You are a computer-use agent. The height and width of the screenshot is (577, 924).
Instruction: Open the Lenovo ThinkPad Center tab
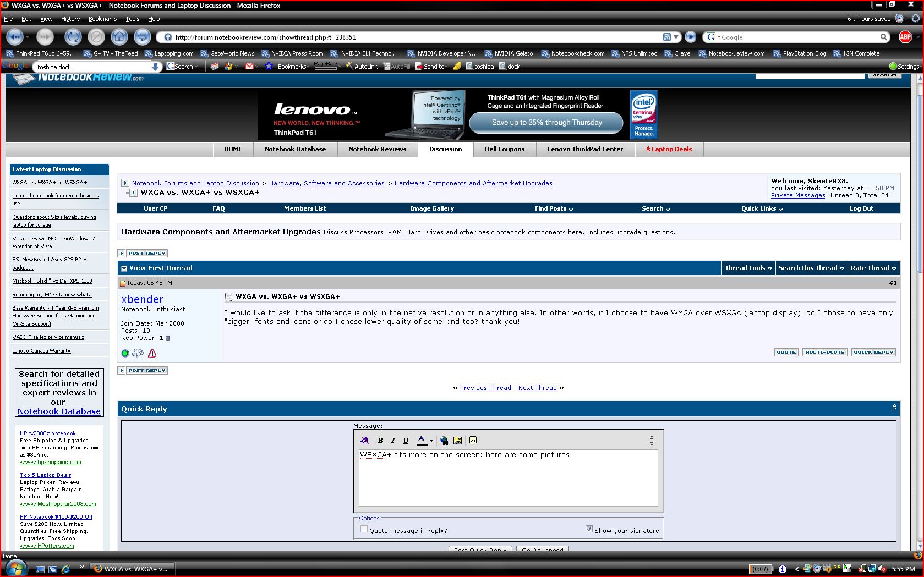(x=585, y=149)
